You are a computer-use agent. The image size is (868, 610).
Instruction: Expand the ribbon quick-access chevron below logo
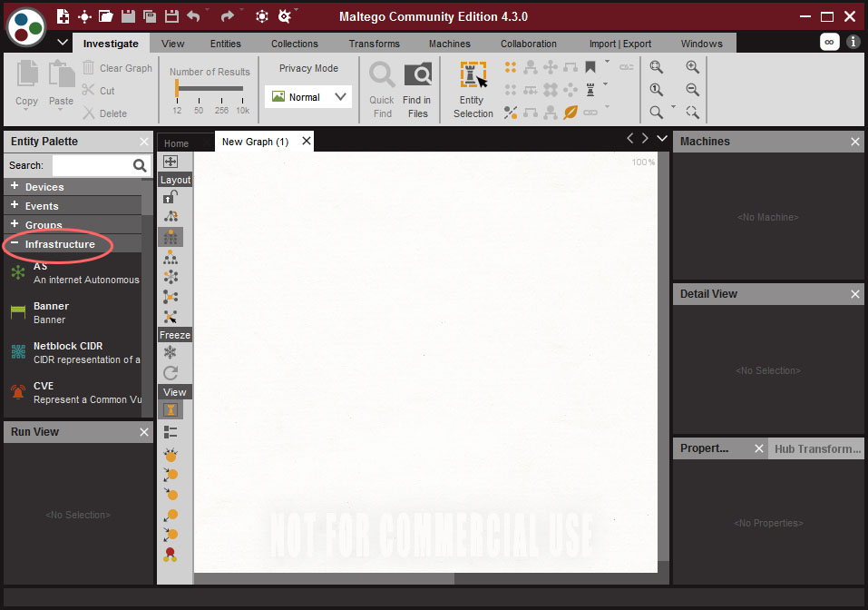pyautogui.click(x=63, y=43)
